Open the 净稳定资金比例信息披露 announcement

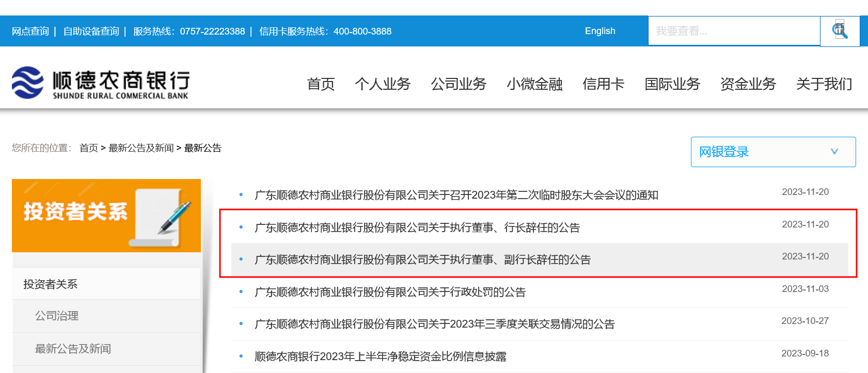(x=381, y=356)
